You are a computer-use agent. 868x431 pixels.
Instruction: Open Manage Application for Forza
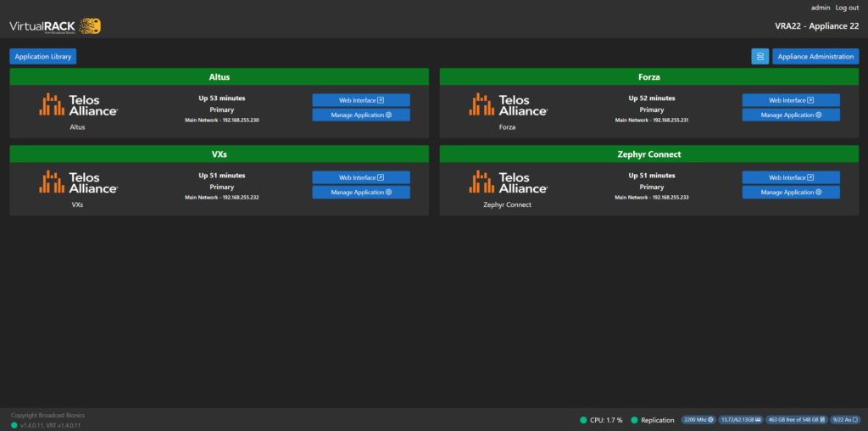click(791, 115)
